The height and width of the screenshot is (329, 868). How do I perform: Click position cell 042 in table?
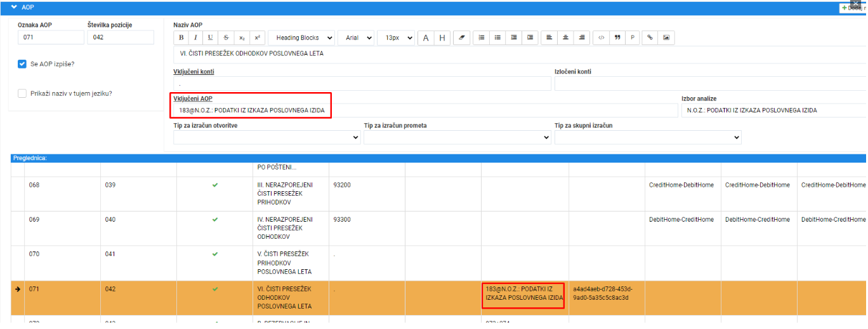(138, 298)
